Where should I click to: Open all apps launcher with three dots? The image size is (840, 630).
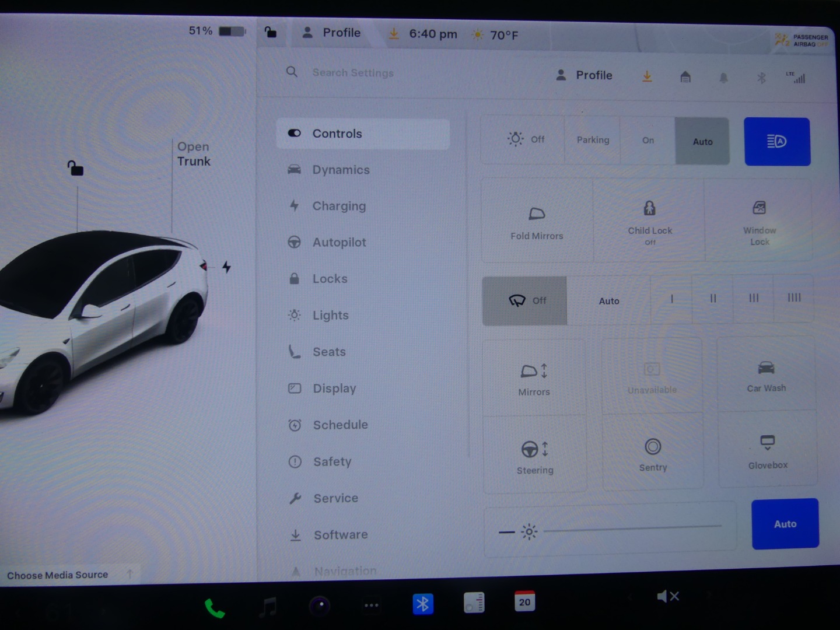coord(372,605)
